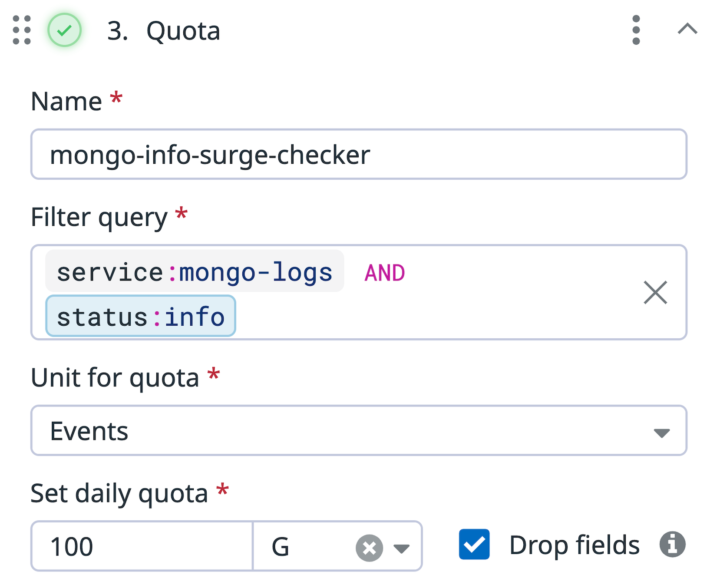
Task: Uncheck the Drop fields checkbox
Action: coord(474,544)
